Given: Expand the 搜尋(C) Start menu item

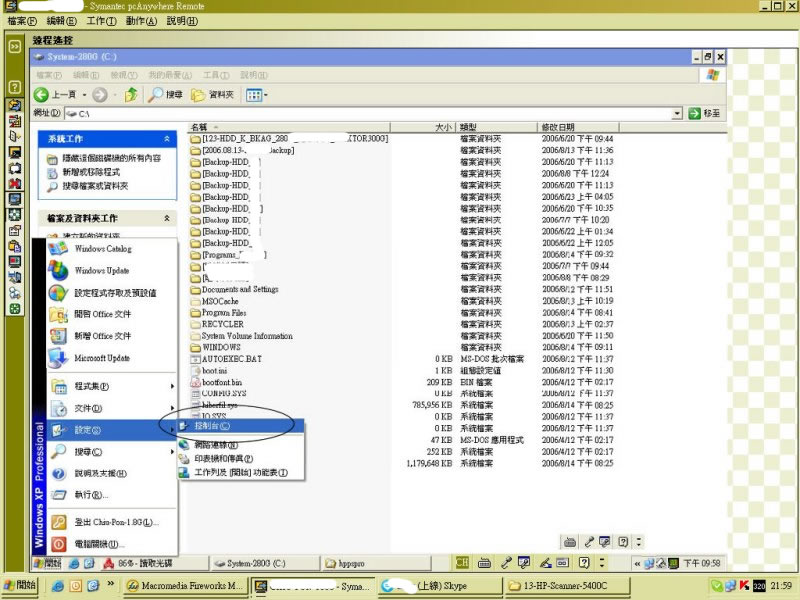Looking at the screenshot, I should pyautogui.click(x=112, y=452).
